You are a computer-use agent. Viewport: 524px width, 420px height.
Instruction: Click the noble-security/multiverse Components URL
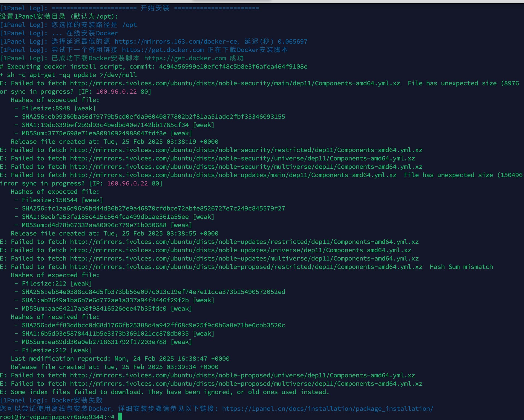[246, 167]
